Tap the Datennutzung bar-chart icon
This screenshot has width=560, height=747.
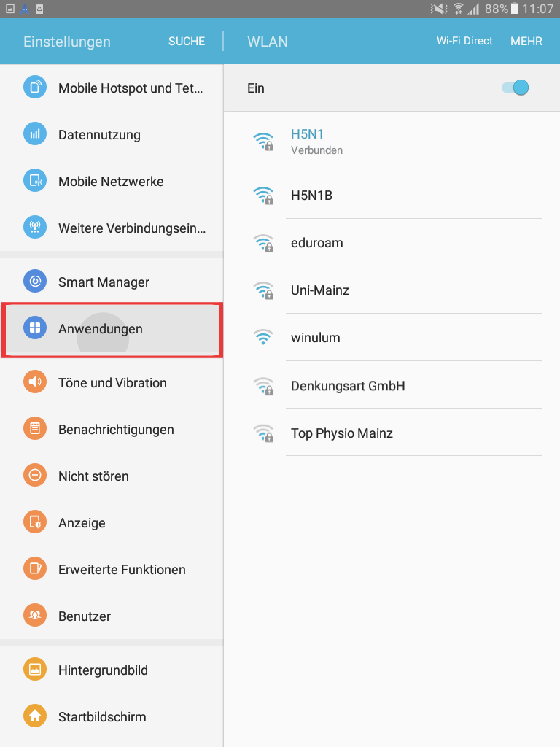pos(35,134)
